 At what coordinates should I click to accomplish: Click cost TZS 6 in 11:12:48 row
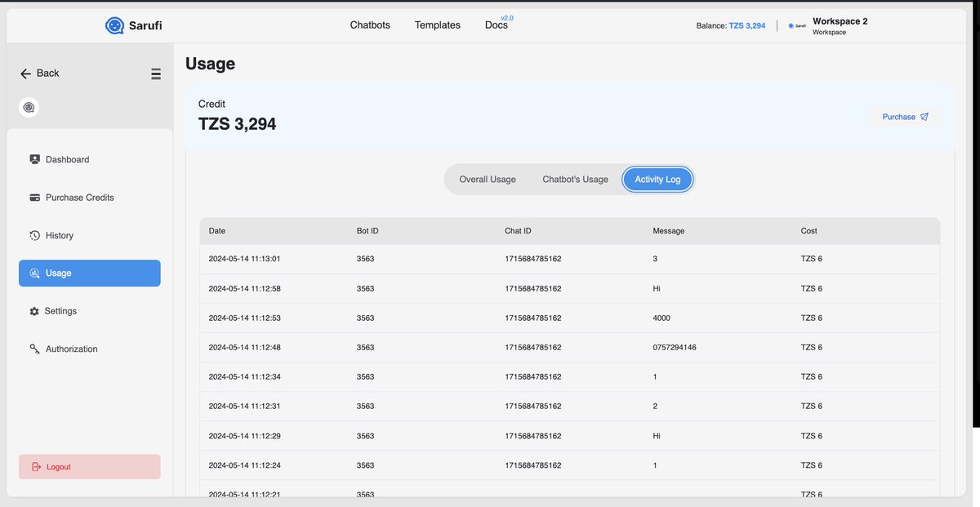tap(811, 348)
